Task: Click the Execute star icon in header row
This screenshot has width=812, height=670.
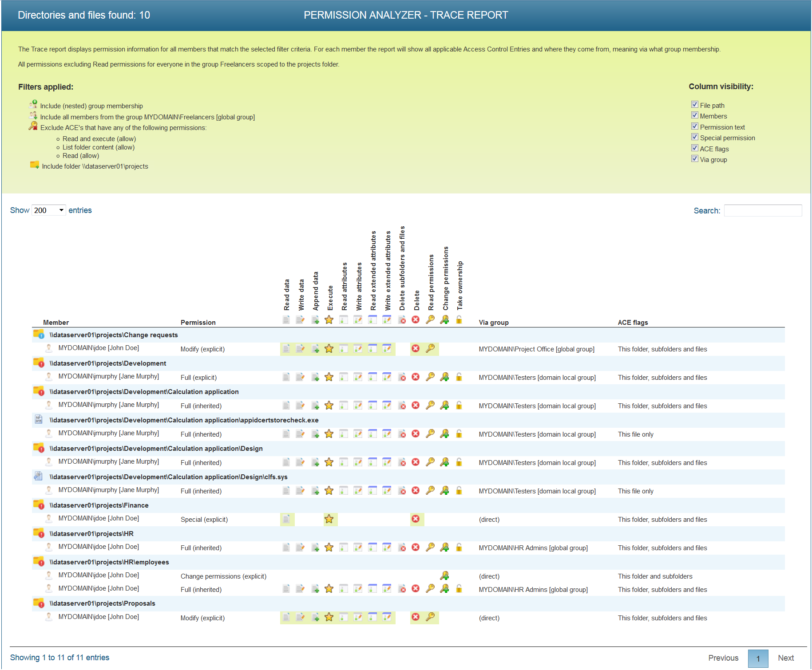Action: coord(329,320)
